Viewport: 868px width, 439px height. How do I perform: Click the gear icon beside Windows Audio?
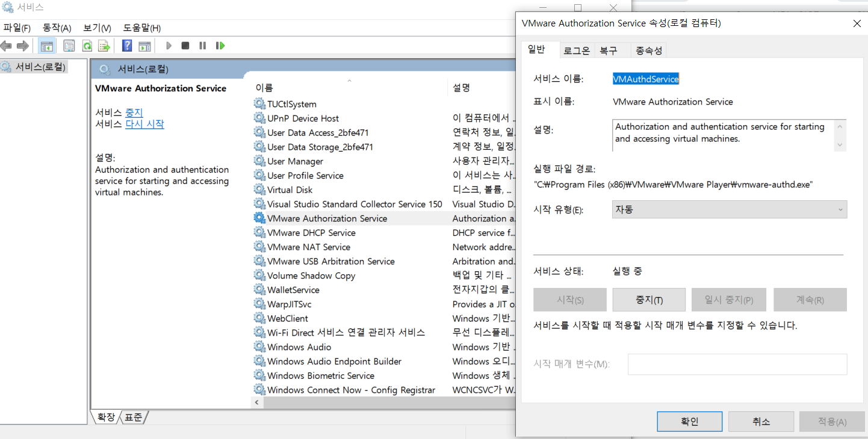tap(259, 346)
